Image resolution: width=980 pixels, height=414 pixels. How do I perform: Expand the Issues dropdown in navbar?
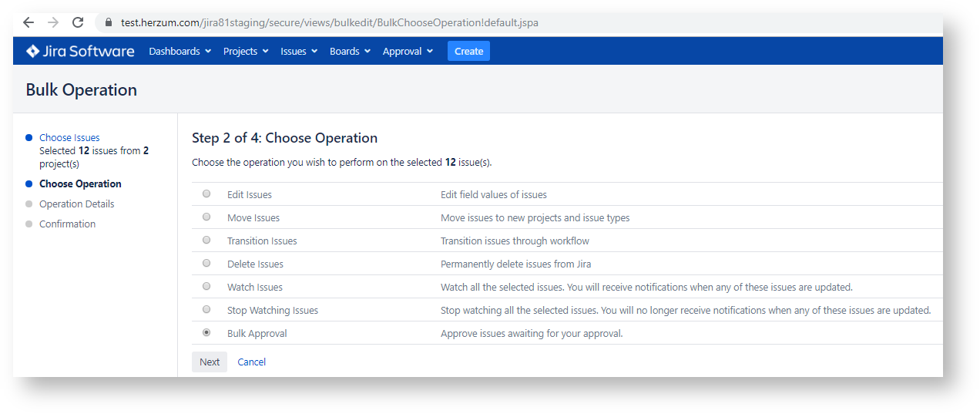(299, 52)
